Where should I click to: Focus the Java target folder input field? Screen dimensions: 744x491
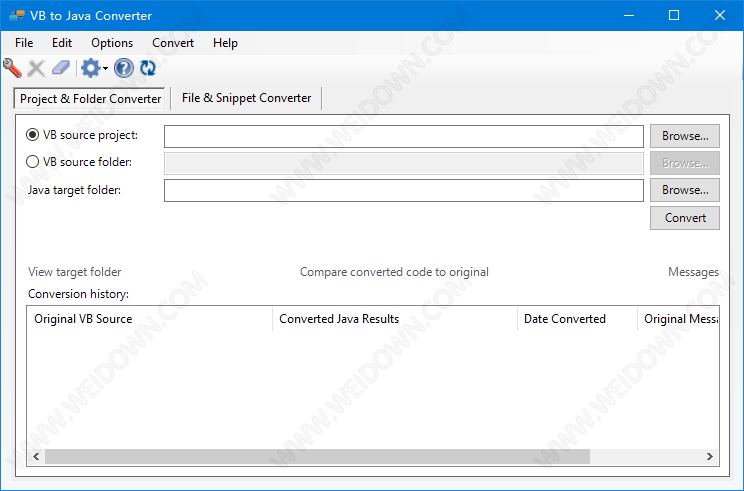click(x=404, y=190)
